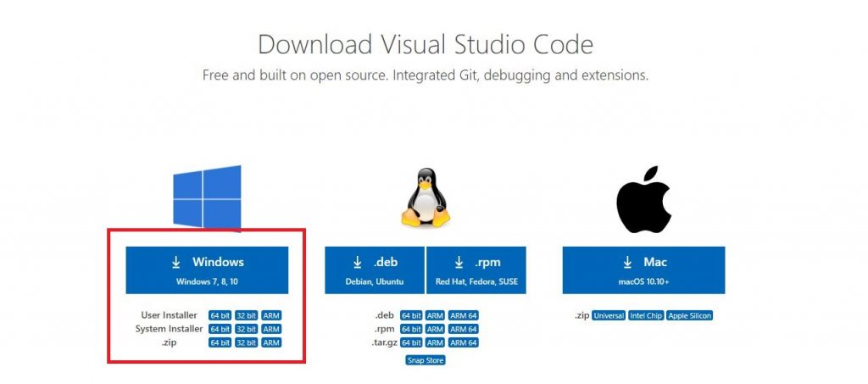
Task: Download Linux .deb ARM 64 build
Action: (x=464, y=316)
